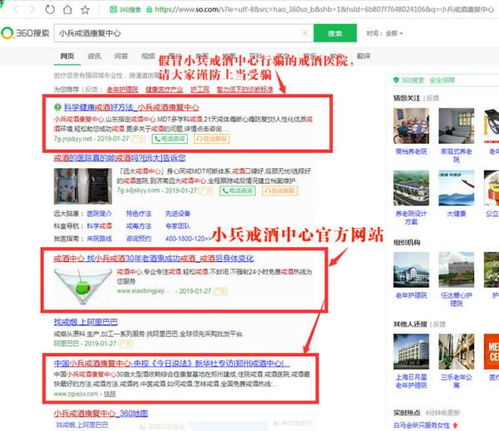Click hot topic 白马会所只服务女性

click(421, 425)
